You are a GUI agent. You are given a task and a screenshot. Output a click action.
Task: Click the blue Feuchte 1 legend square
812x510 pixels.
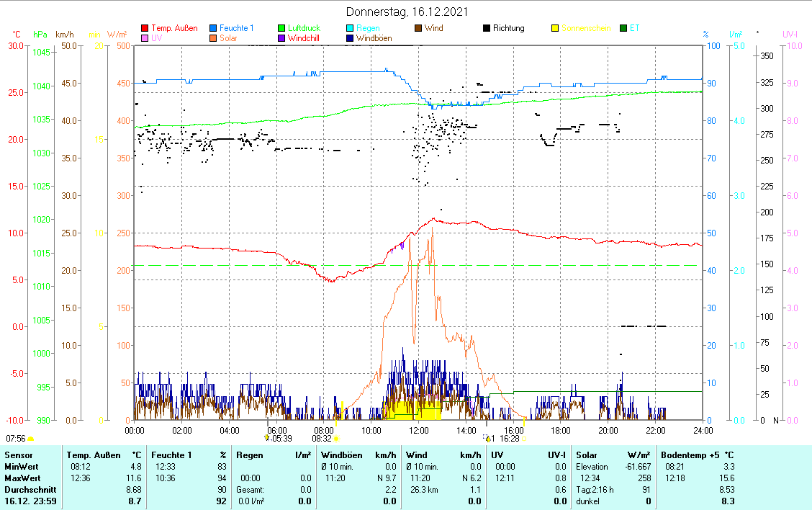click(x=214, y=28)
